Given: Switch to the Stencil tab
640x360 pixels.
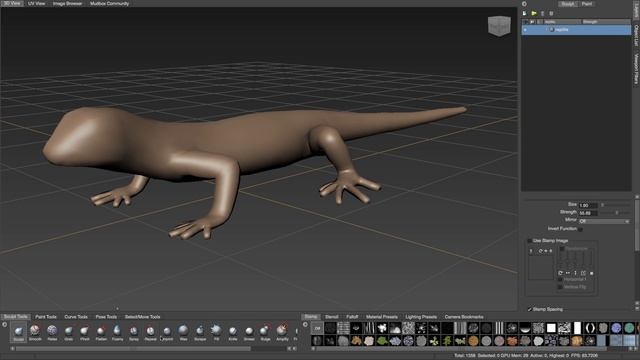Looking at the screenshot, I should click(331, 317).
